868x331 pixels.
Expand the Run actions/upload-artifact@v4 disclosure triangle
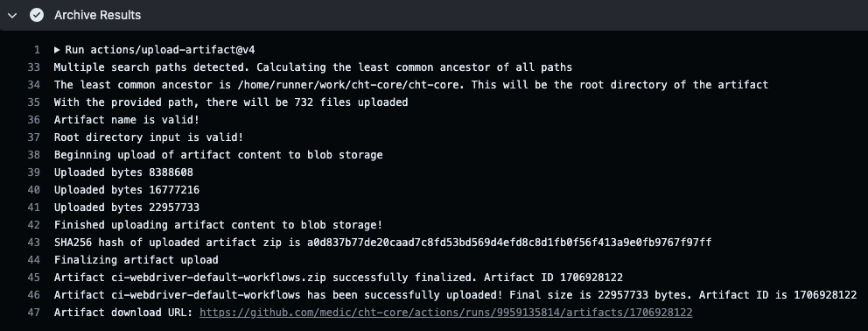click(57, 50)
